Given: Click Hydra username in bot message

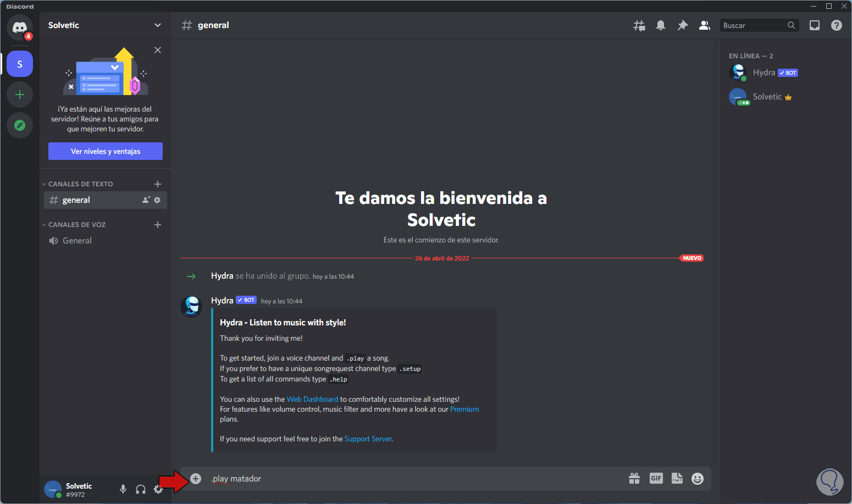Looking at the screenshot, I should click(222, 301).
